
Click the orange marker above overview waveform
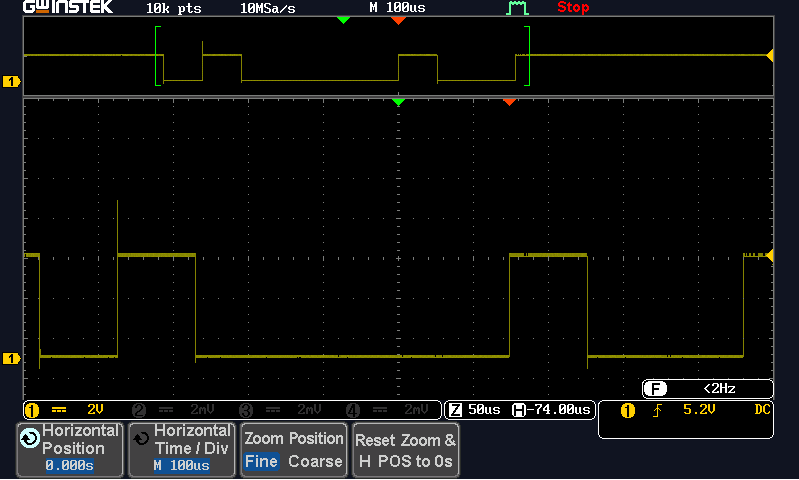[399, 20]
